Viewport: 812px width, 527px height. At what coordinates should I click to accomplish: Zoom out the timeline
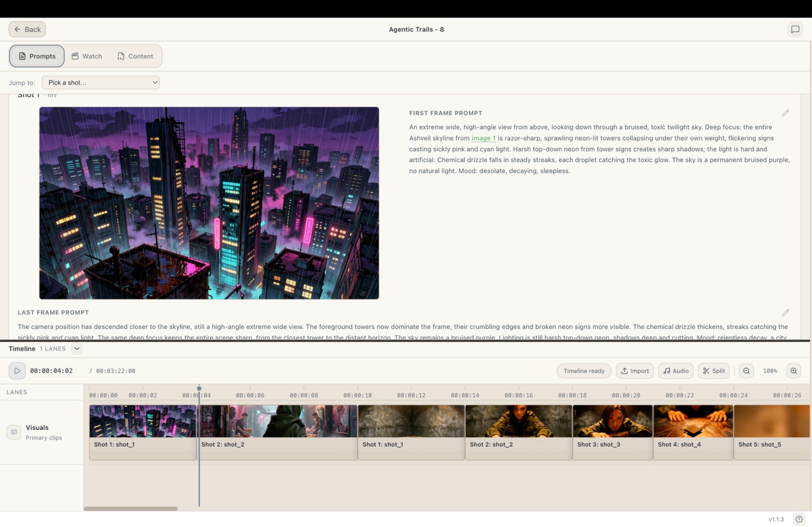click(746, 371)
